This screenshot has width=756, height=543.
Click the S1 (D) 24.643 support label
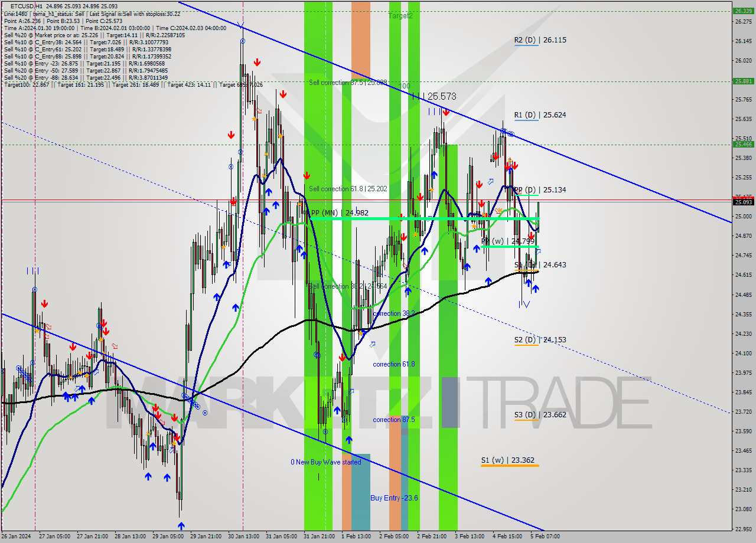540,265
